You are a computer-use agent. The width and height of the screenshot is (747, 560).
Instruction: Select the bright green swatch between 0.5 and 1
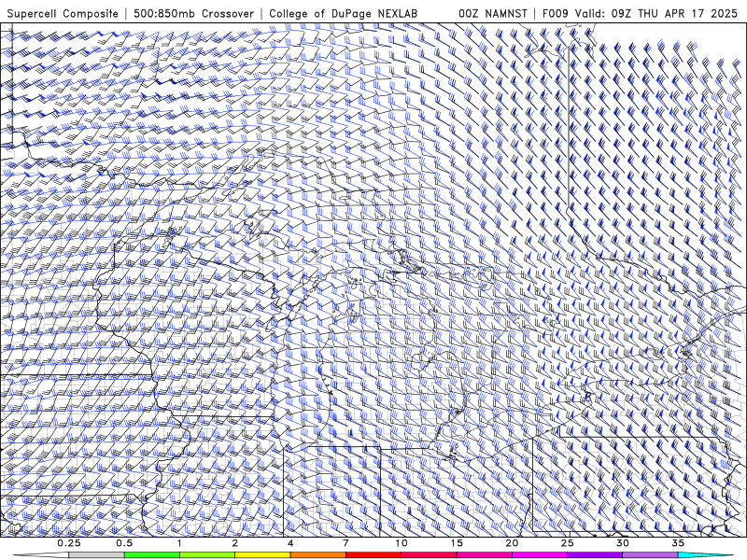(151, 555)
